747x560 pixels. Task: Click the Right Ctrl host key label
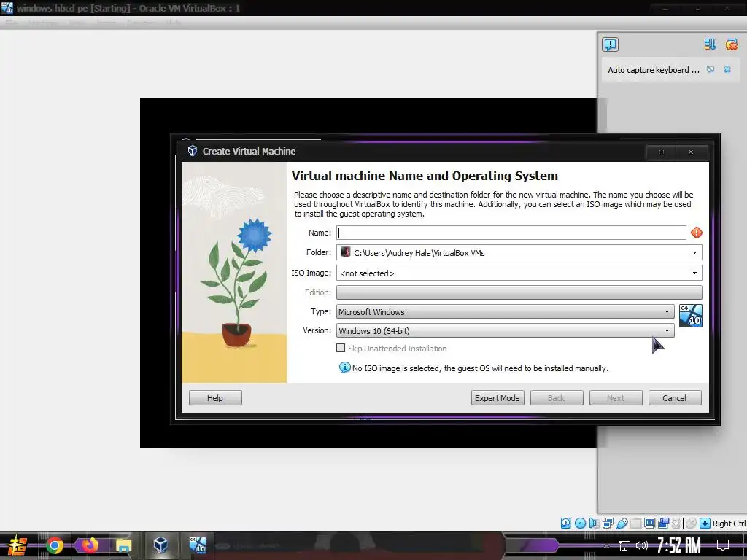(x=729, y=524)
